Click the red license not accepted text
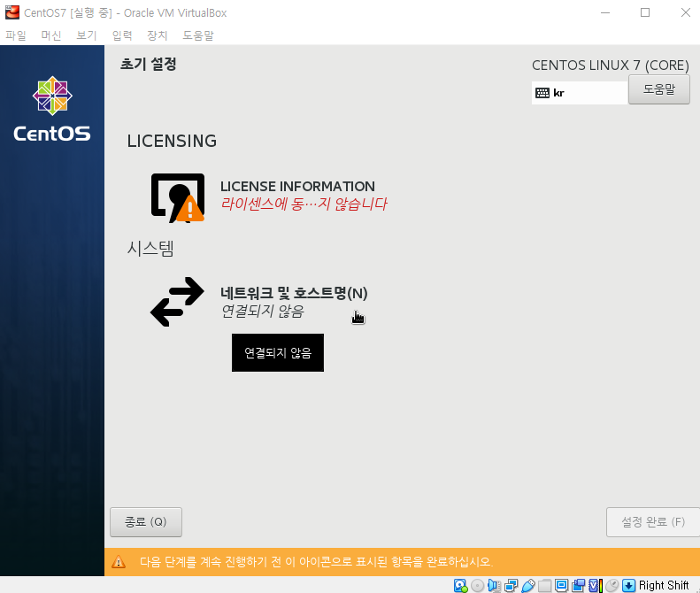 [x=304, y=204]
